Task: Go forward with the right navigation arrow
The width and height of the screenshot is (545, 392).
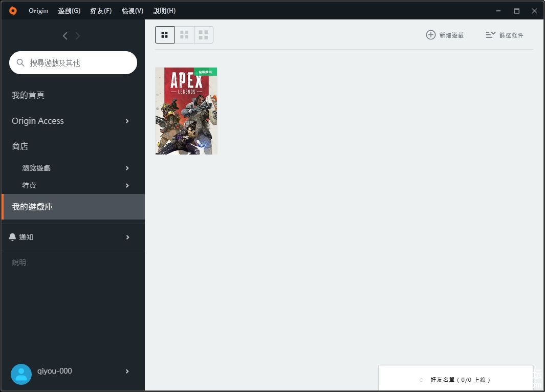Action: click(77, 36)
